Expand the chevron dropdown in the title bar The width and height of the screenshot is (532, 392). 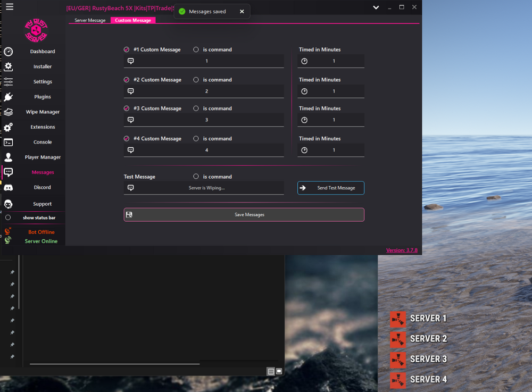(376, 7)
